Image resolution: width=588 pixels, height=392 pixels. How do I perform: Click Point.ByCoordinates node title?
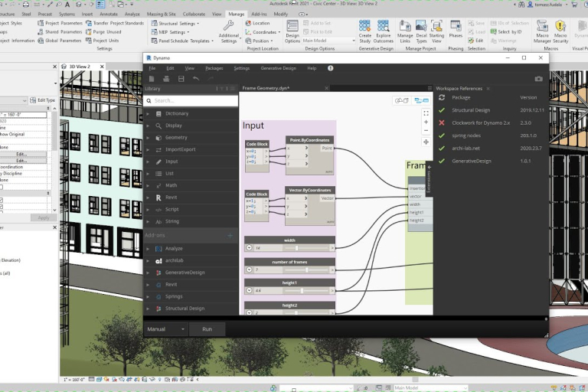click(x=309, y=140)
